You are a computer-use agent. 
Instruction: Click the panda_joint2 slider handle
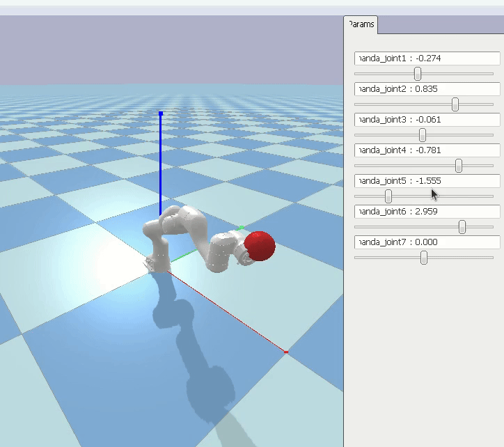point(455,104)
